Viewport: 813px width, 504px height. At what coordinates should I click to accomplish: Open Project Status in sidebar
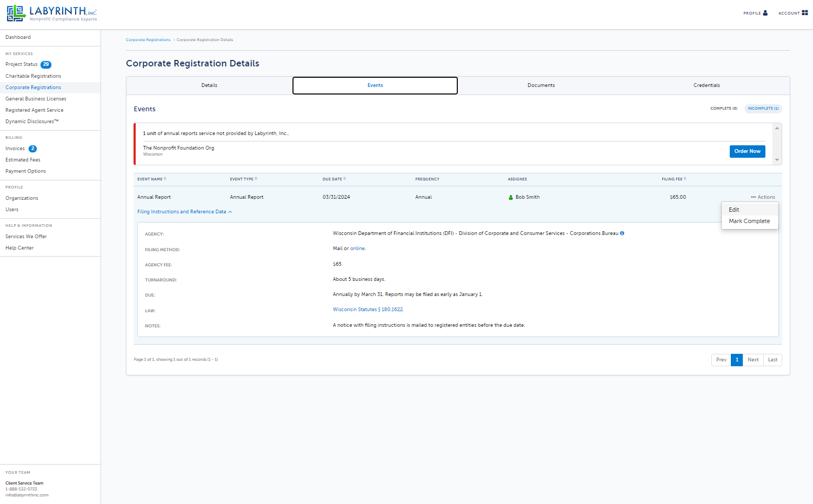click(22, 64)
